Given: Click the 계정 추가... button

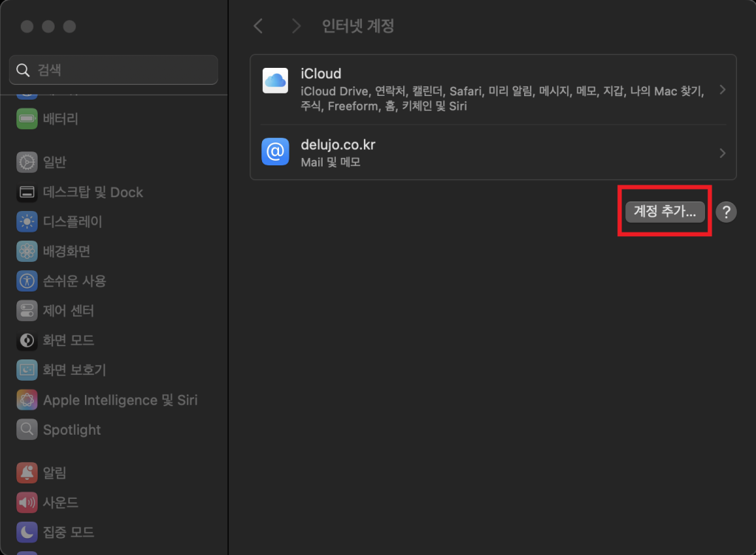Looking at the screenshot, I should pos(665,212).
